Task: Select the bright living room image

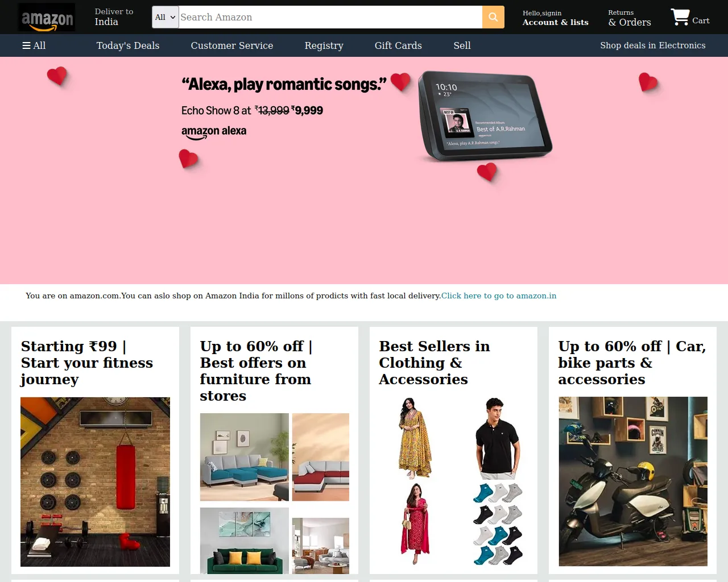Action: pos(321,546)
